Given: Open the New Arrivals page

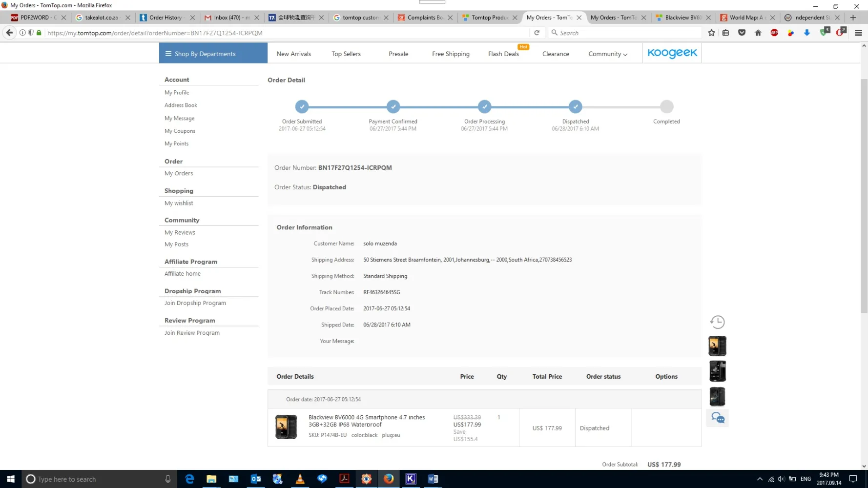Looking at the screenshot, I should (293, 54).
